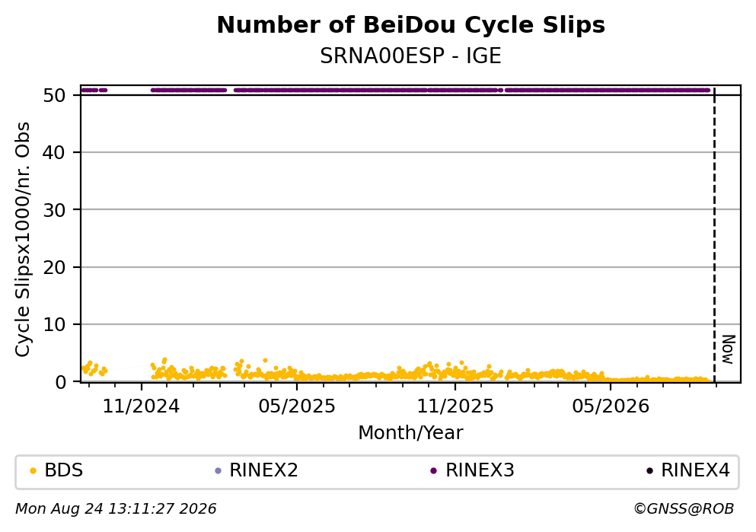
Task: Click the RINEX2 legend marker dot
Action: [218, 471]
